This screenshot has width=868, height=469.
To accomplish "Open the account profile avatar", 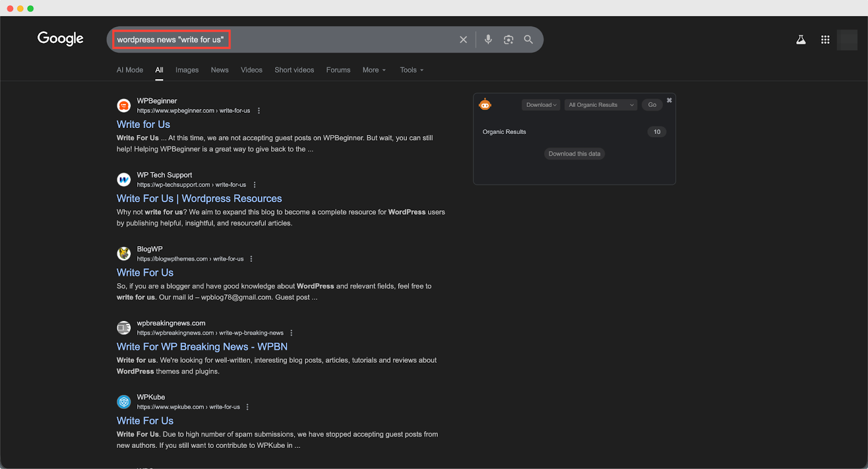I will coord(847,40).
